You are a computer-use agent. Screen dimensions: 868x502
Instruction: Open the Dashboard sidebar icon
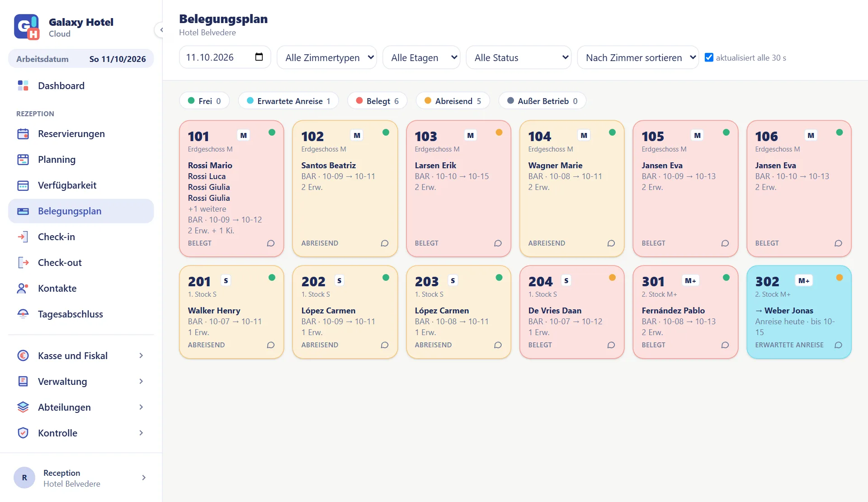click(x=23, y=85)
